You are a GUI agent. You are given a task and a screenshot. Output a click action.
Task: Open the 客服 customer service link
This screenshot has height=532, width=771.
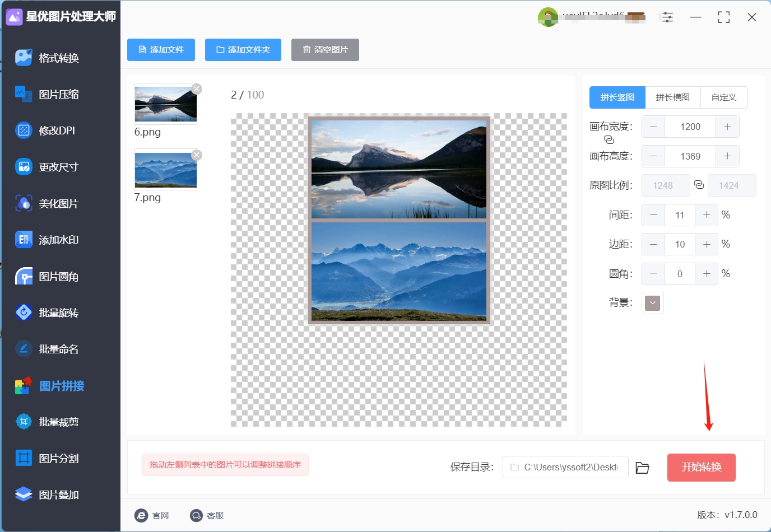207,515
